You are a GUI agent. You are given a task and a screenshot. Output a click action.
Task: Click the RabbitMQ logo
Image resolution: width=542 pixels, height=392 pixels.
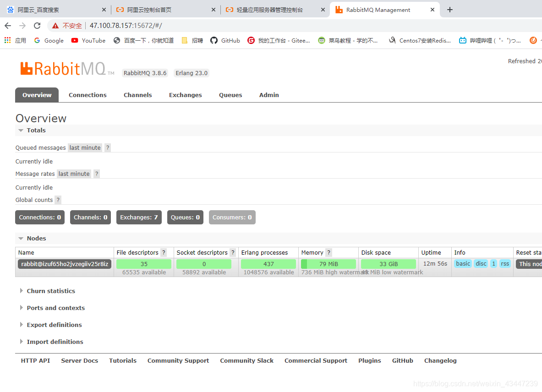pos(67,69)
